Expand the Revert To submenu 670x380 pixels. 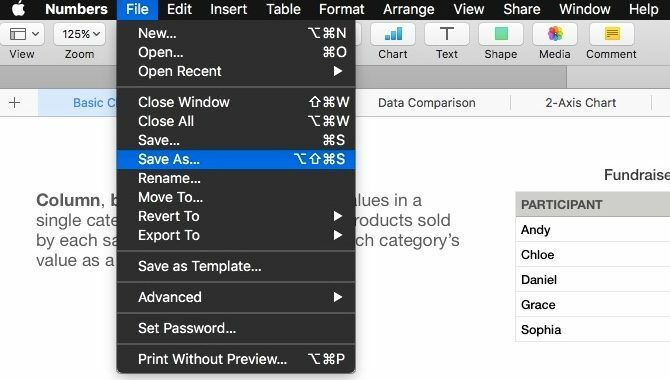(236, 216)
